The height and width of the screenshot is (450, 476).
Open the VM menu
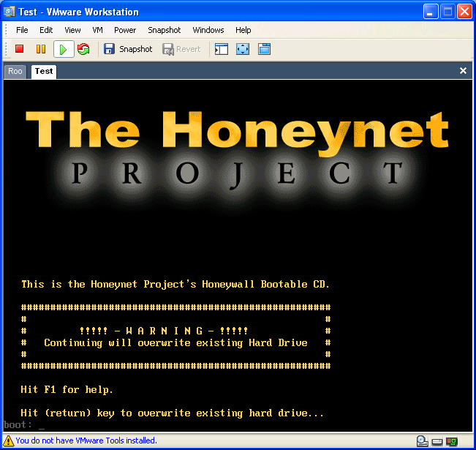tap(97, 30)
